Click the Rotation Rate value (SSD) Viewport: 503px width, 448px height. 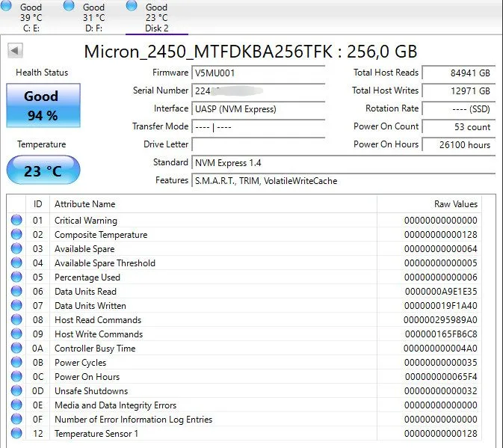pos(459,108)
